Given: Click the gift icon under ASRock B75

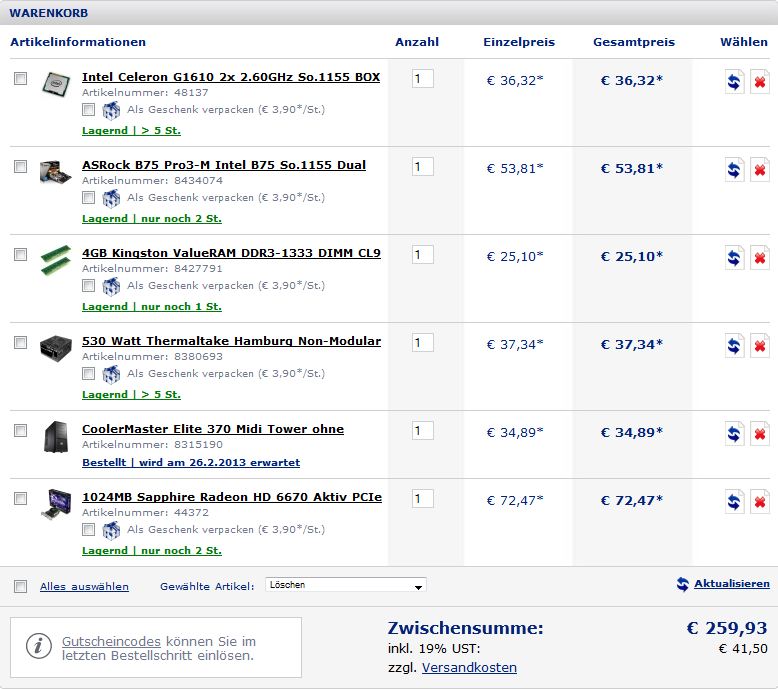Looking at the screenshot, I should [x=111, y=198].
